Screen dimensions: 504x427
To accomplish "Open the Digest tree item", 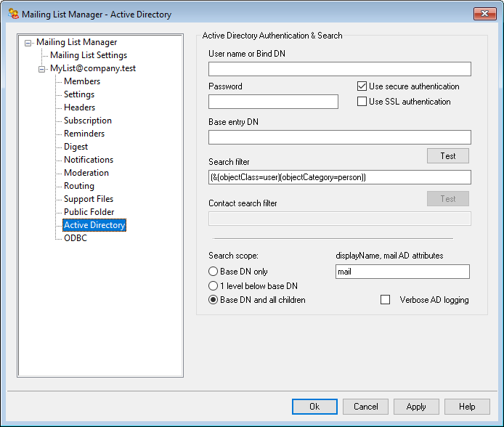I will [76, 147].
